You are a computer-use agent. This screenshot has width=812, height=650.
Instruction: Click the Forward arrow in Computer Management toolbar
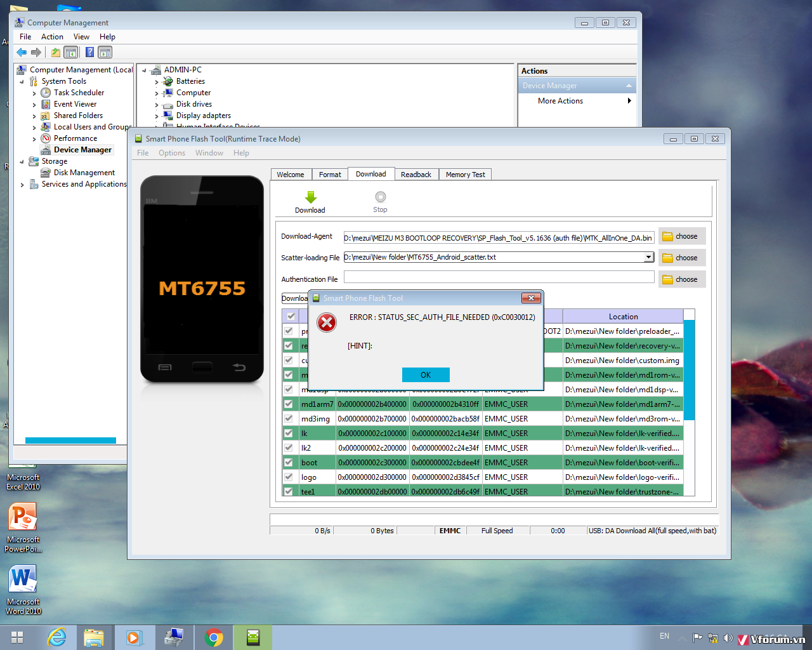(x=36, y=52)
